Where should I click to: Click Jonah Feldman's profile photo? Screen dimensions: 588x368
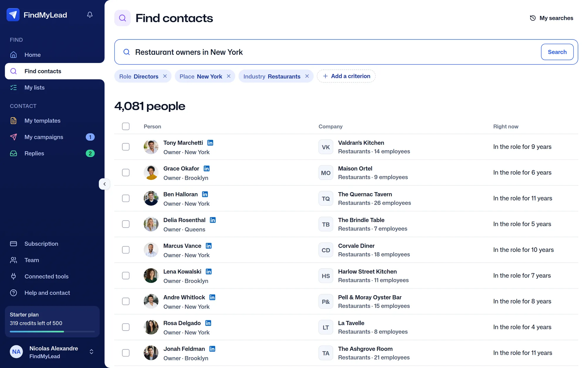(151, 353)
